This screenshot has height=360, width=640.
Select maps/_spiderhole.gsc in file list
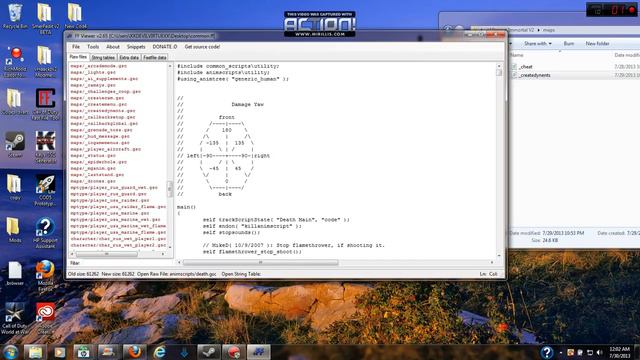click(x=98, y=162)
